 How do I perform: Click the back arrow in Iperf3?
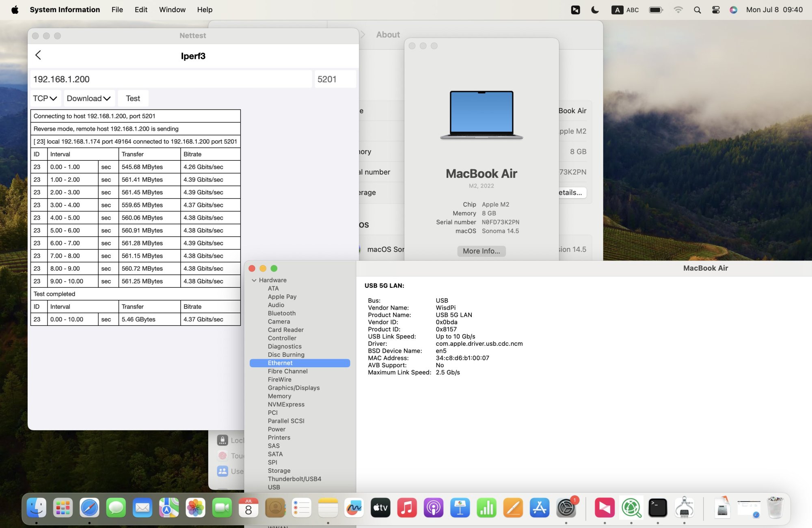pos(38,55)
